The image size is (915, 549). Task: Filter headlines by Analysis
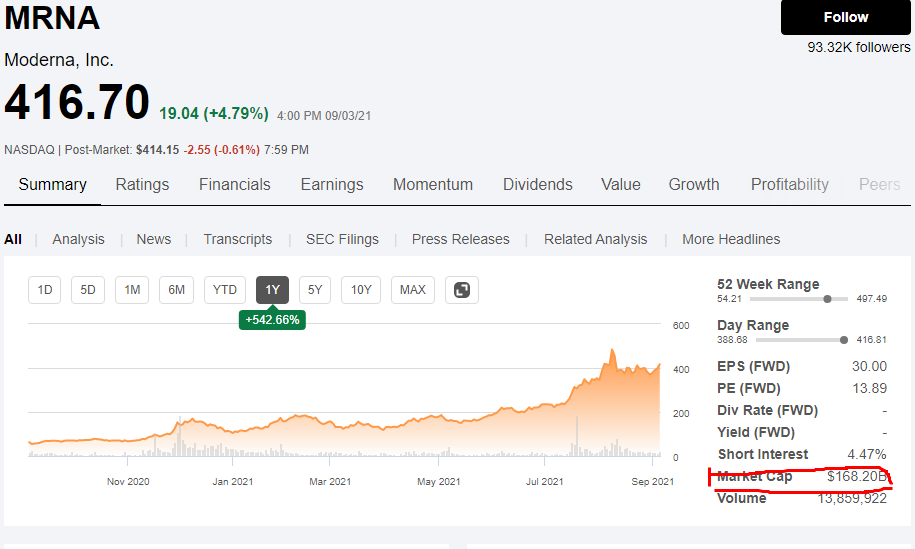78,239
